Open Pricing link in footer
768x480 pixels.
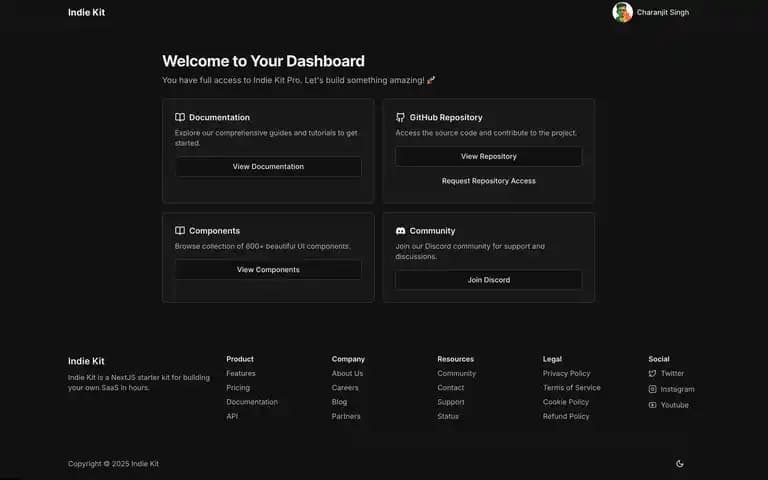238,387
